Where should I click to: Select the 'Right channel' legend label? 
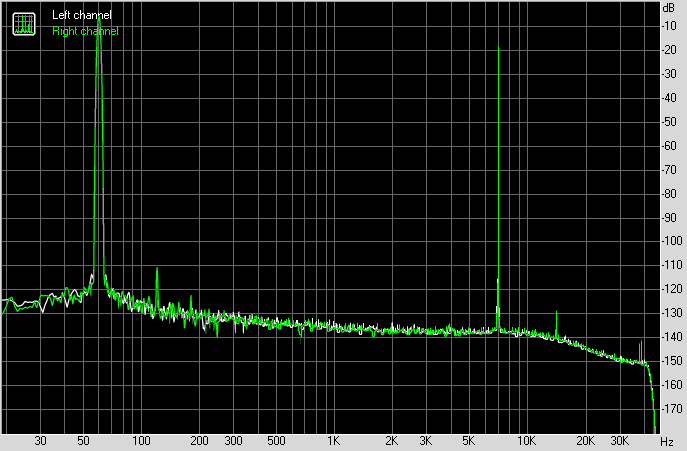85,31
